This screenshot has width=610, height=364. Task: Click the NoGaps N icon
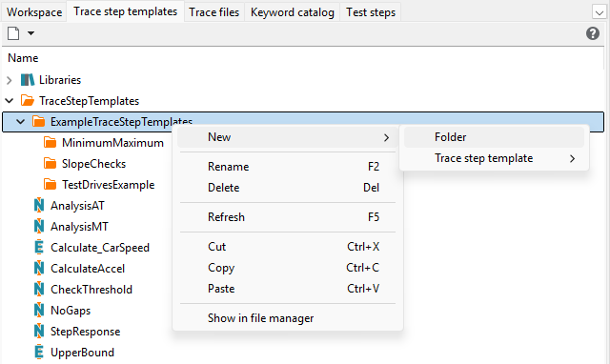tap(39, 311)
